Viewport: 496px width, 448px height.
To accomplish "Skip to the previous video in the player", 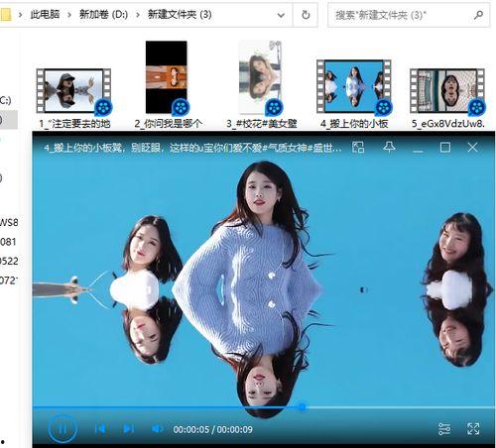I will 100,429.
